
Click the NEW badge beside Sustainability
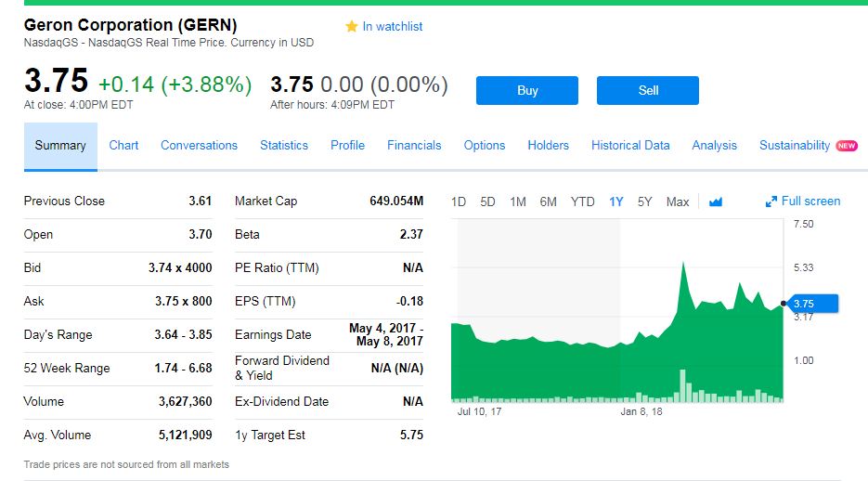847,146
